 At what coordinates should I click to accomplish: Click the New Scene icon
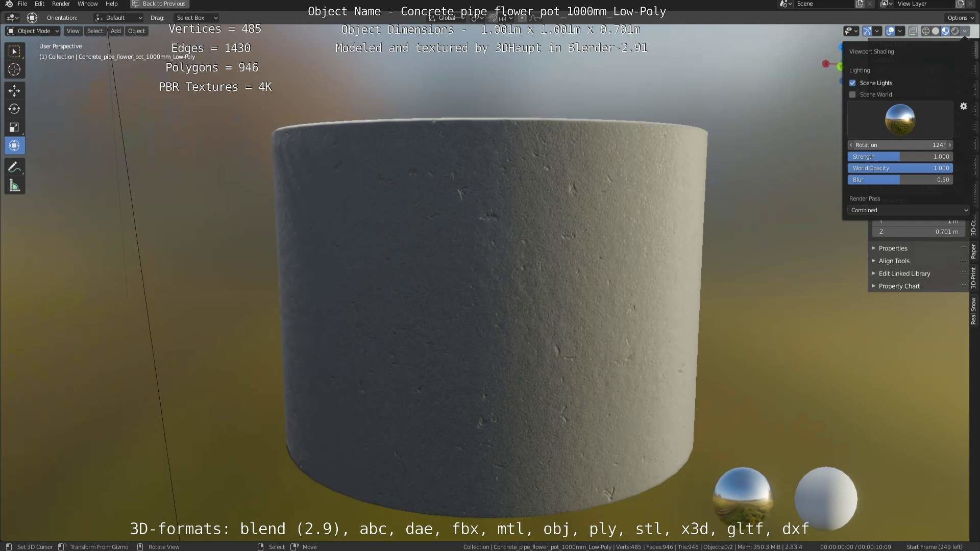tap(860, 4)
